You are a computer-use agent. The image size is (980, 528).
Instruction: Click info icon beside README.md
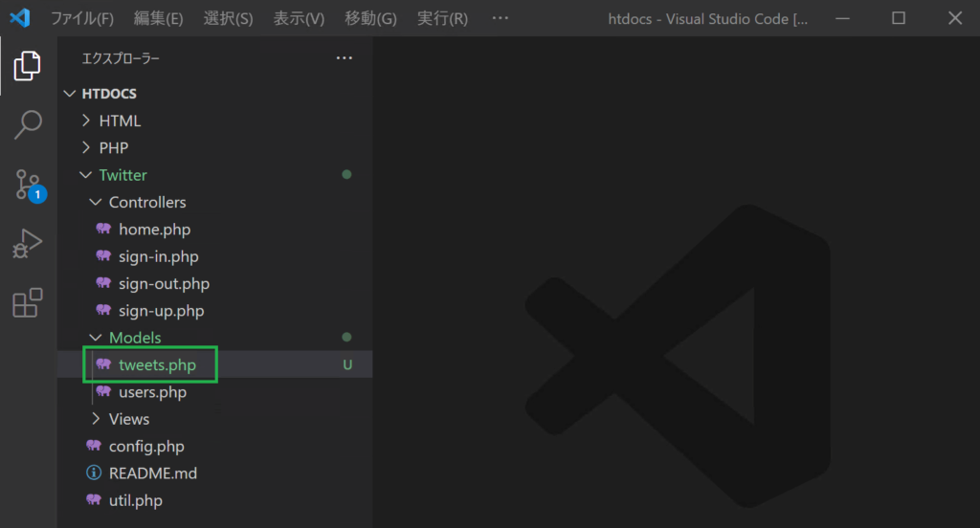coord(94,473)
